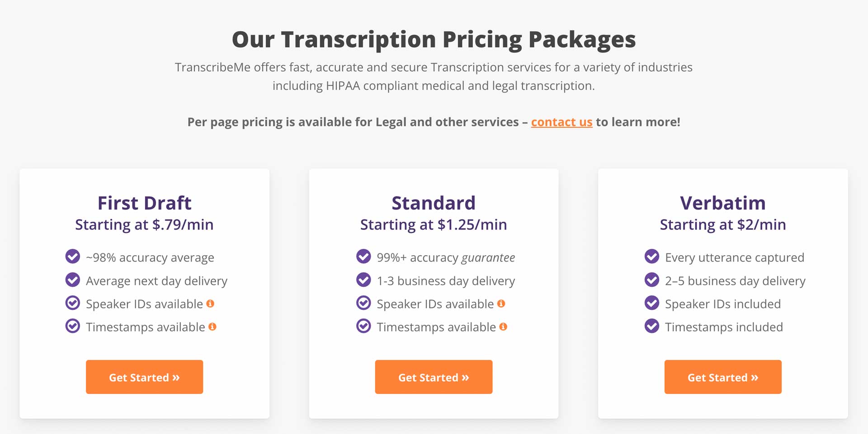868x434 pixels.
Task: Click the checkmark beside 2–5 business day delivery
Action: 651,280
